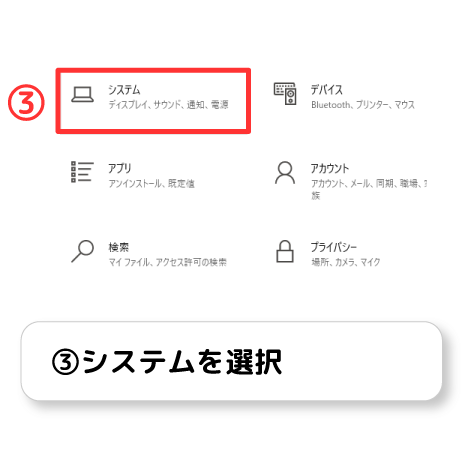Click the Bluetooth、プリンター、マウス description text
This screenshot has height=456, width=469.
tap(363, 105)
